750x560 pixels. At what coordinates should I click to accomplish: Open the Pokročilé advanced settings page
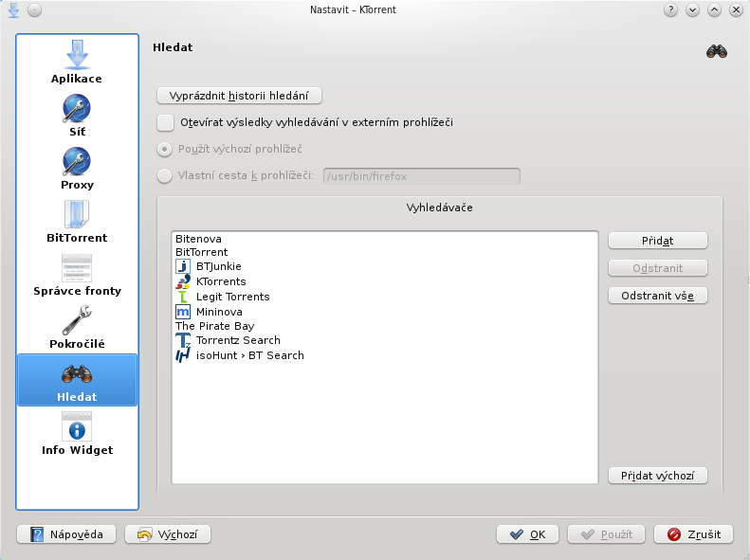(77, 328)
